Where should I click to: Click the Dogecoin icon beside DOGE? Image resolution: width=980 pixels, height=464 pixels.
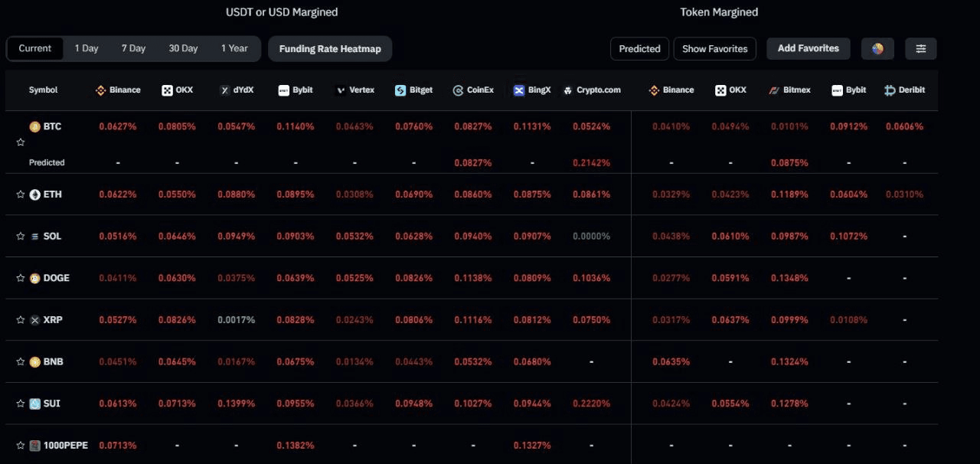[x=34, y=278]
